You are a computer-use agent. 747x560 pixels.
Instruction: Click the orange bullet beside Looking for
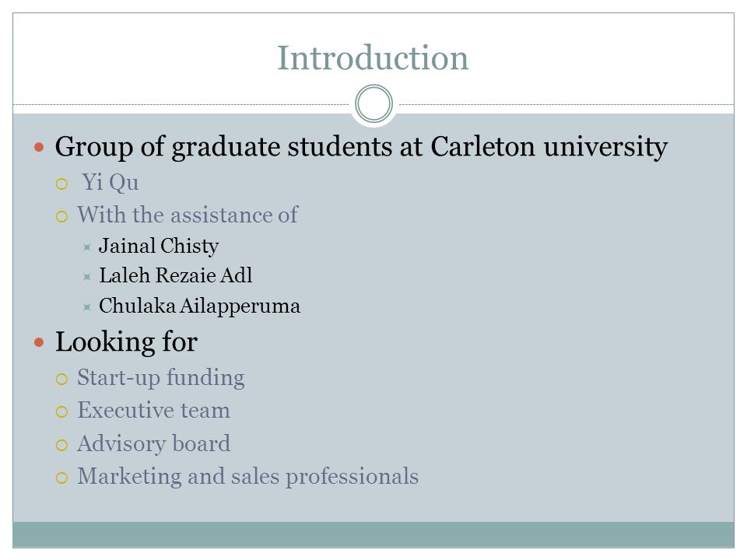coord(39,342)
